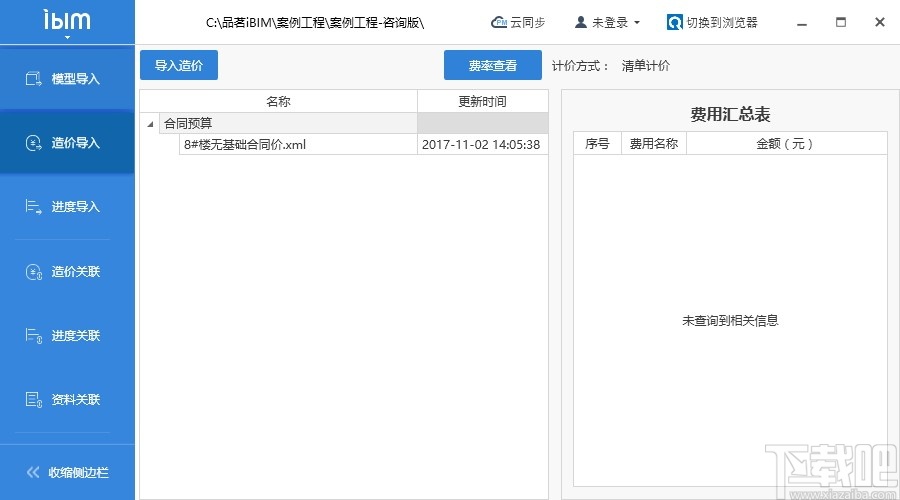900x500 pixels.
Task: Click the model import sidebar icon
Action: click(33, 79)
